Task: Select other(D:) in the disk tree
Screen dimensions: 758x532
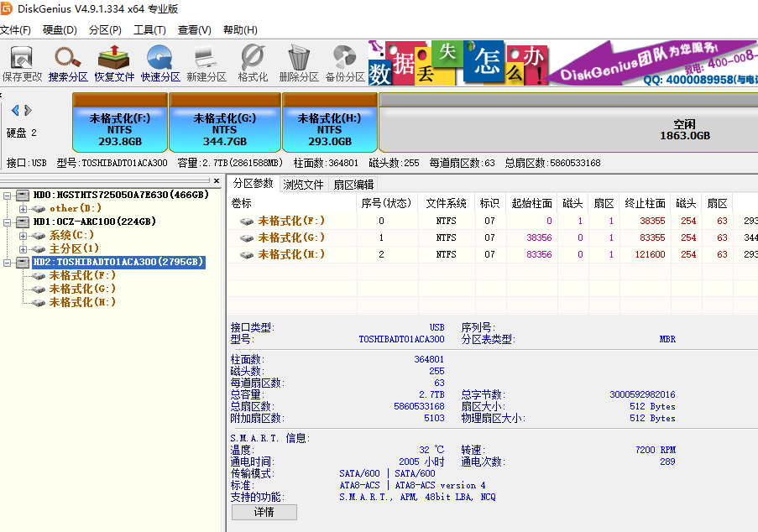Action: (x=76, y=209)
